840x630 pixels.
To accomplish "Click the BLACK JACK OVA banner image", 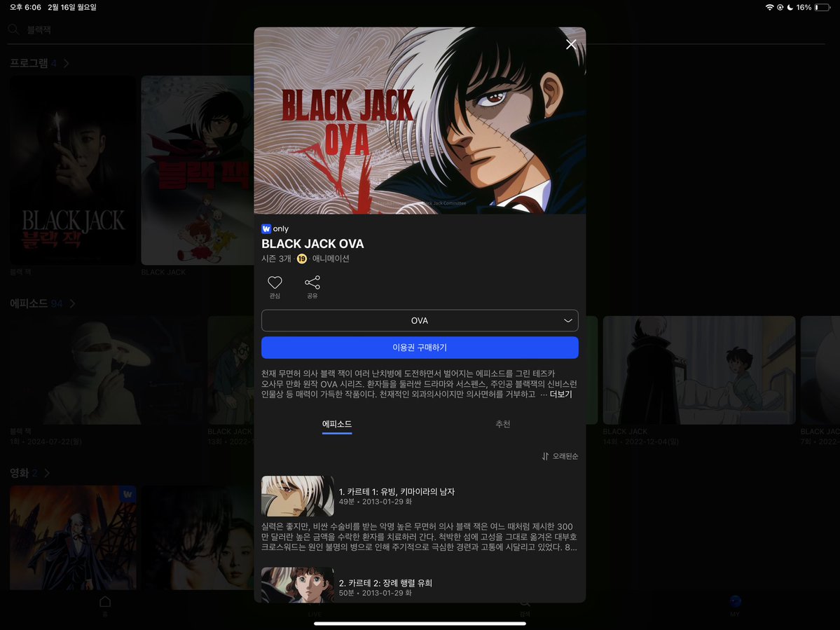I will [420, 121].
